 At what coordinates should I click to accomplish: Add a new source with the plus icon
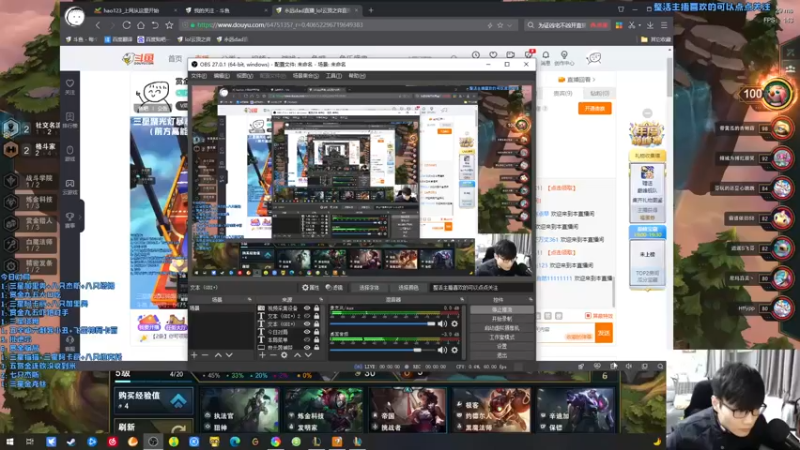(x=262, y=355)
